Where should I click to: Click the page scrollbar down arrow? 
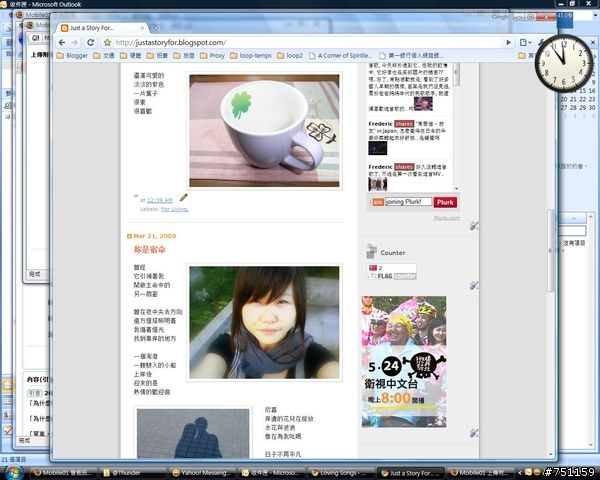(x=551, y=454)
